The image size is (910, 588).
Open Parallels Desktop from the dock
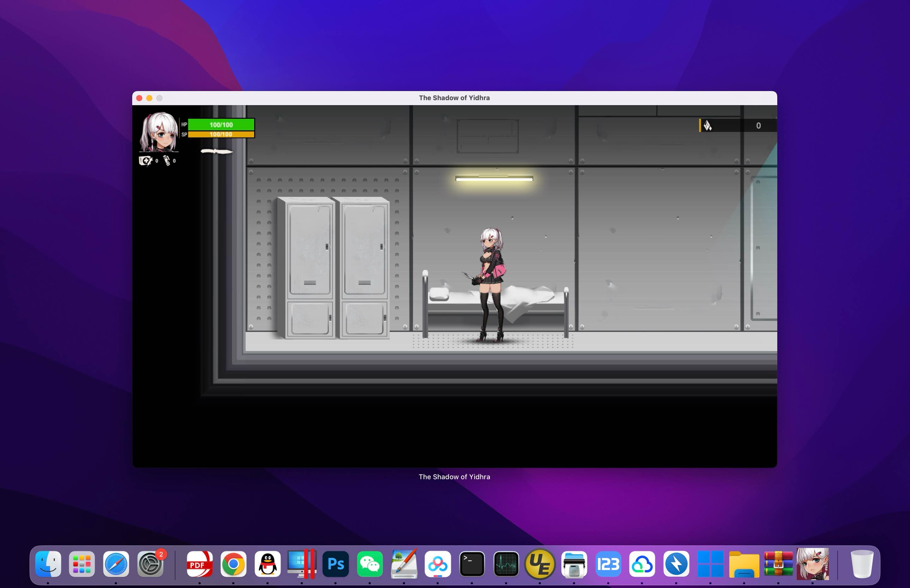(x=302, y=564)
